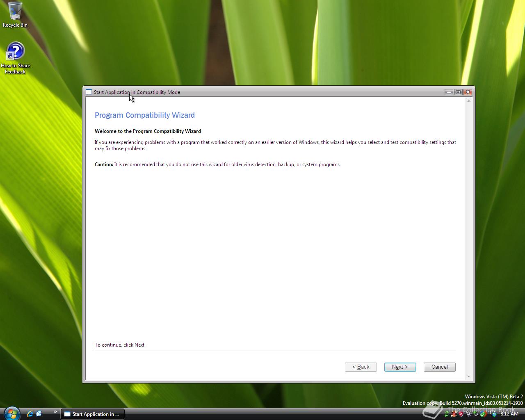Click the red shield security tray icon
This screenshot has height=420, width=525.
pyautogui.click(x=461, y=414)
